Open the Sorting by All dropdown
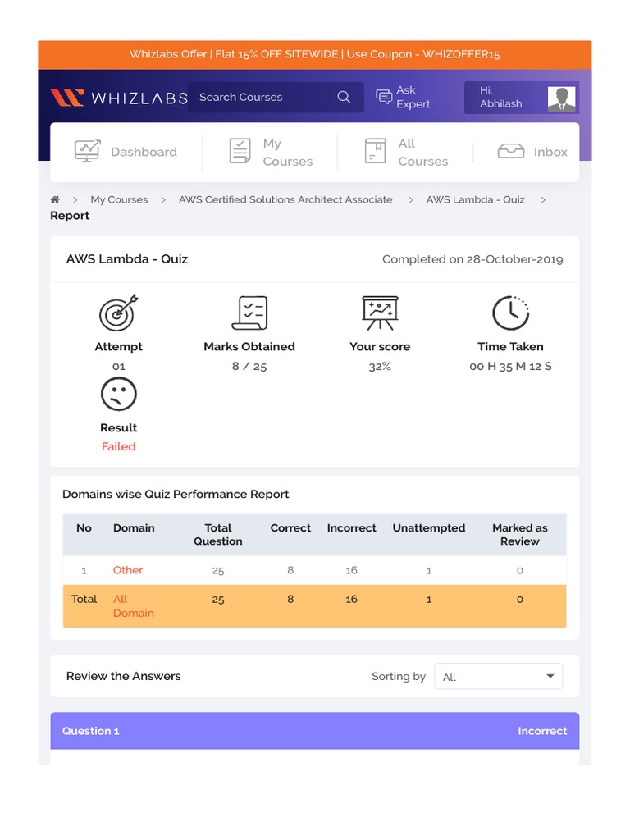 (498, 677)
